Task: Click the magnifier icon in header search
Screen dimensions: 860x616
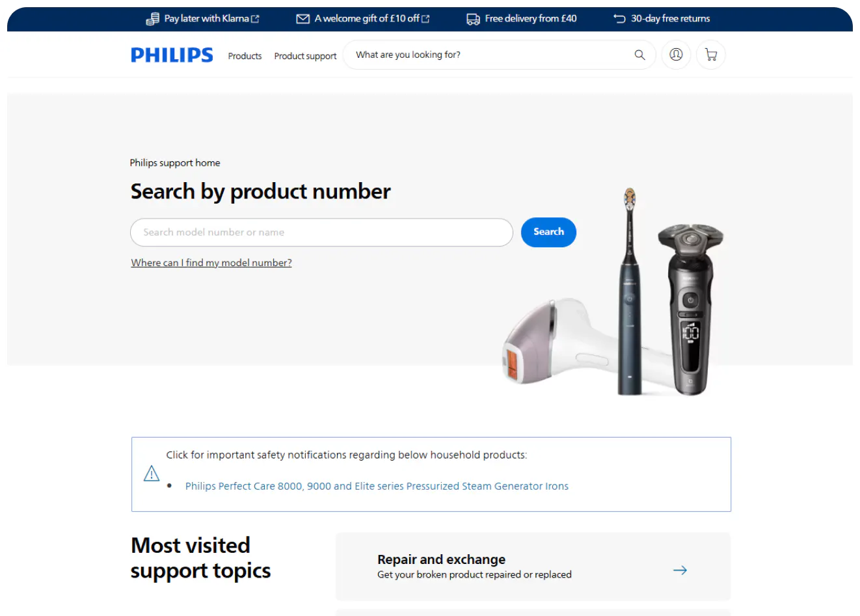Action: [639, 55]
